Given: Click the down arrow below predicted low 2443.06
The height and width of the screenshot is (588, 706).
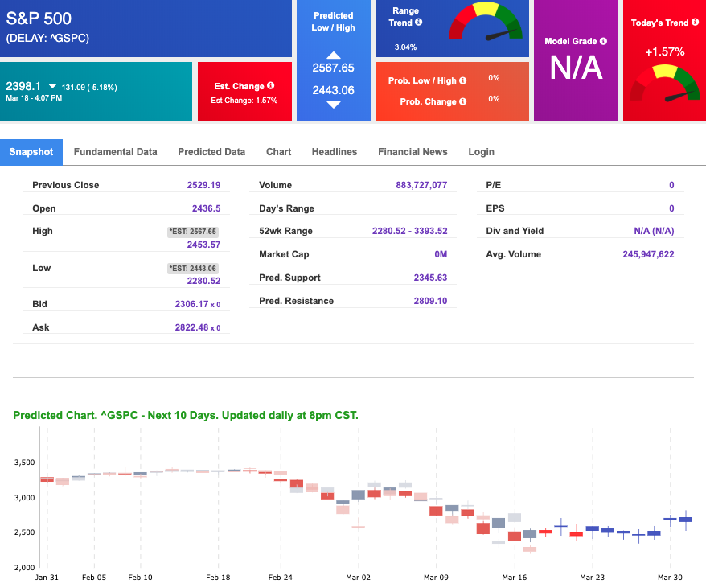Looking at the screenshot, I should coord(333,105).
